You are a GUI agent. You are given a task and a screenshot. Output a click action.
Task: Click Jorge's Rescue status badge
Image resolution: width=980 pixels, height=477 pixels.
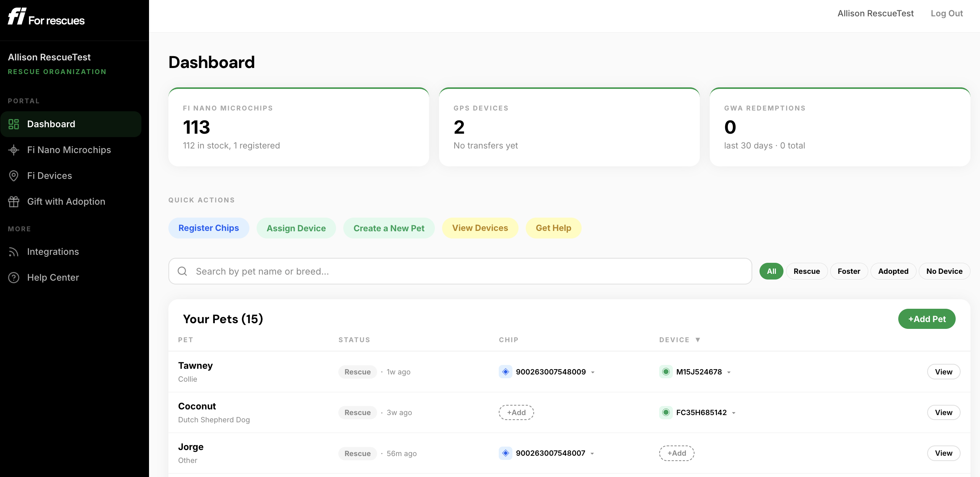click(357, 453)
